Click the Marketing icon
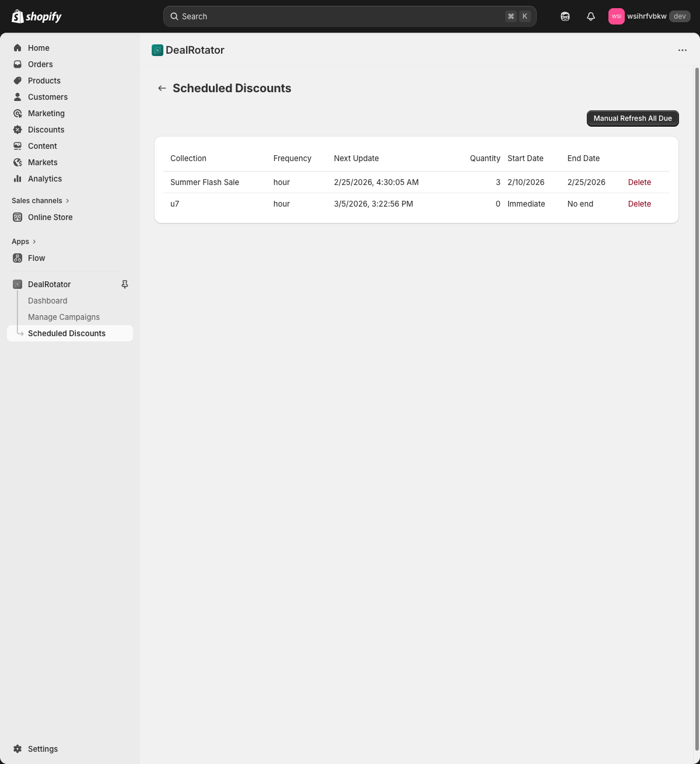 coord(17,113)
